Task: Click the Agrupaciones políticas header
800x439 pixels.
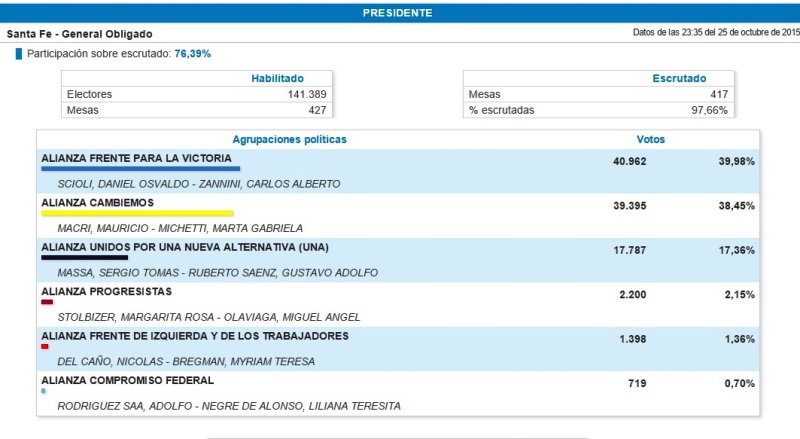Action: pyautogui.click(x=290, y=140)
